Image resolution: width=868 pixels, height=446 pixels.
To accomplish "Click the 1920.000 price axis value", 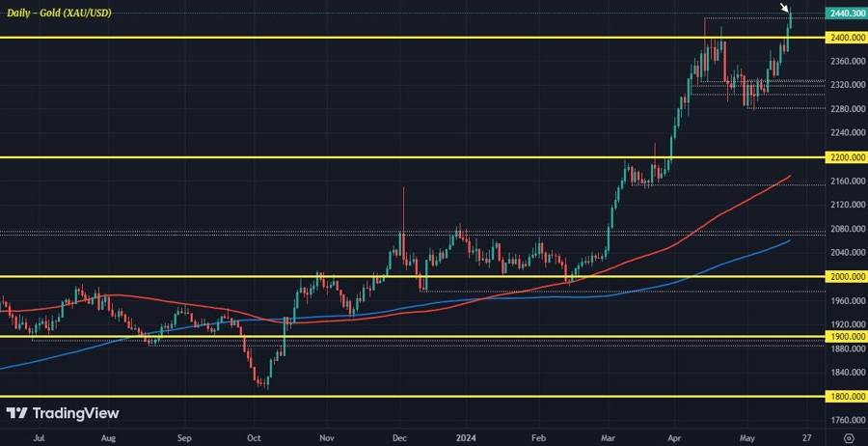I will pos(847,324).
